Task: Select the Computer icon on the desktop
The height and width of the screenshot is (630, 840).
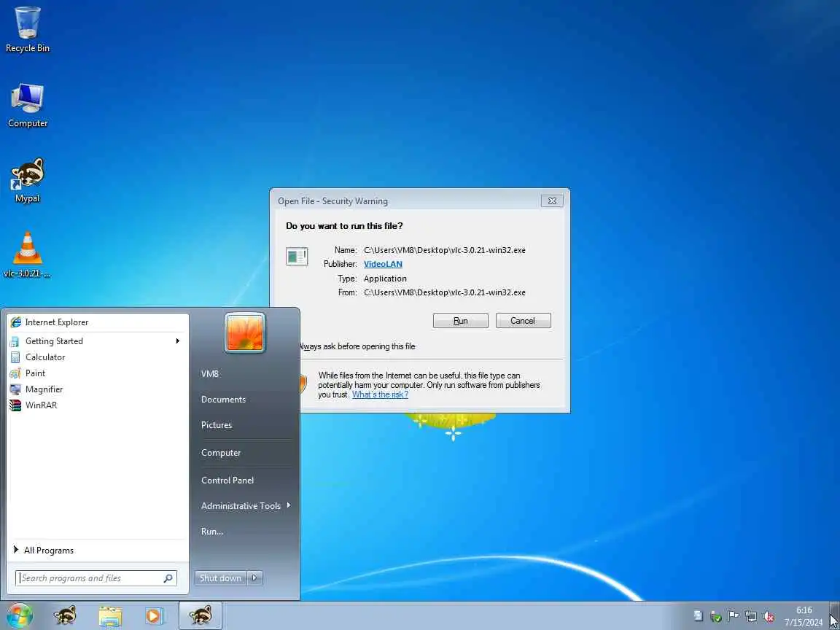Action: pos(27,105)
